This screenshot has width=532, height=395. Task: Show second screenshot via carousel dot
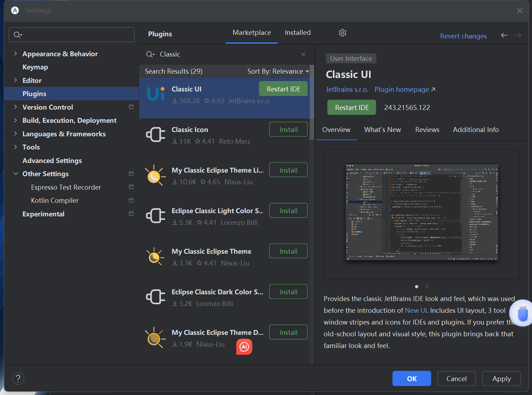(427, 286)
